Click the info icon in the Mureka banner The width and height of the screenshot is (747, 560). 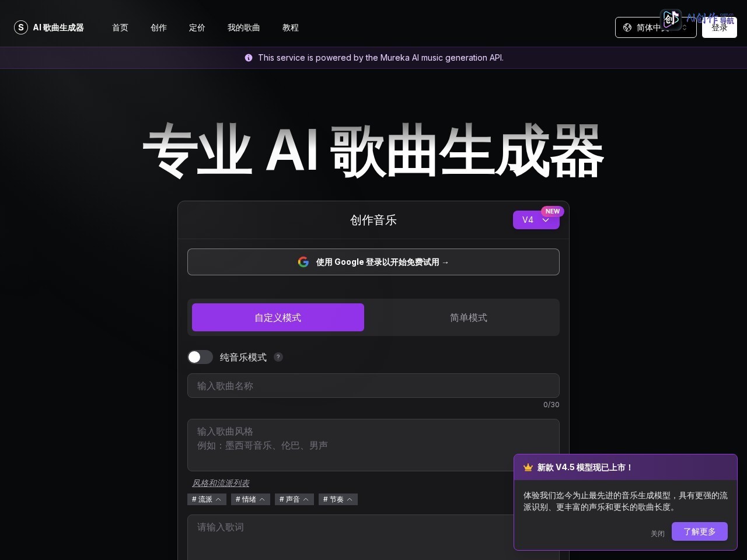(249, 58)
